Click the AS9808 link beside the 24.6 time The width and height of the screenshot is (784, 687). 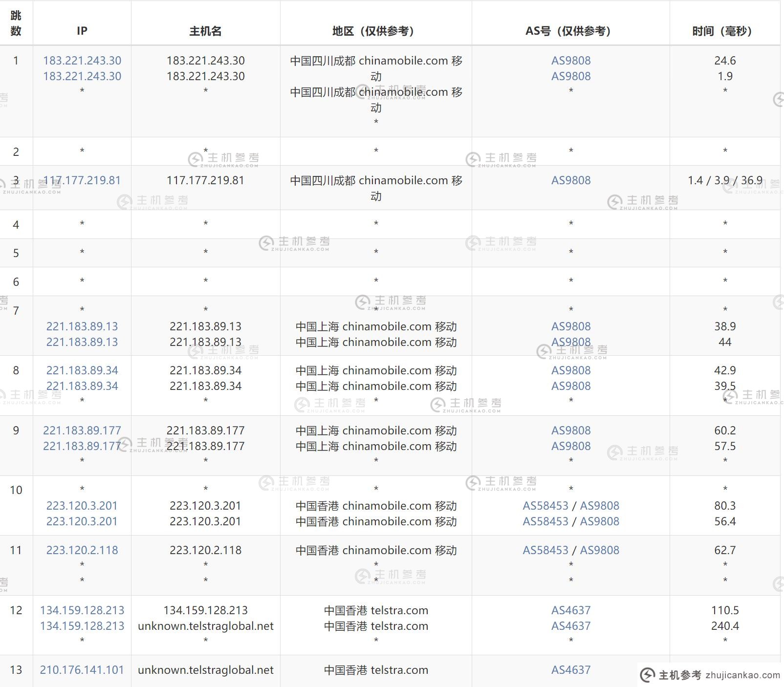coord(571,61)
